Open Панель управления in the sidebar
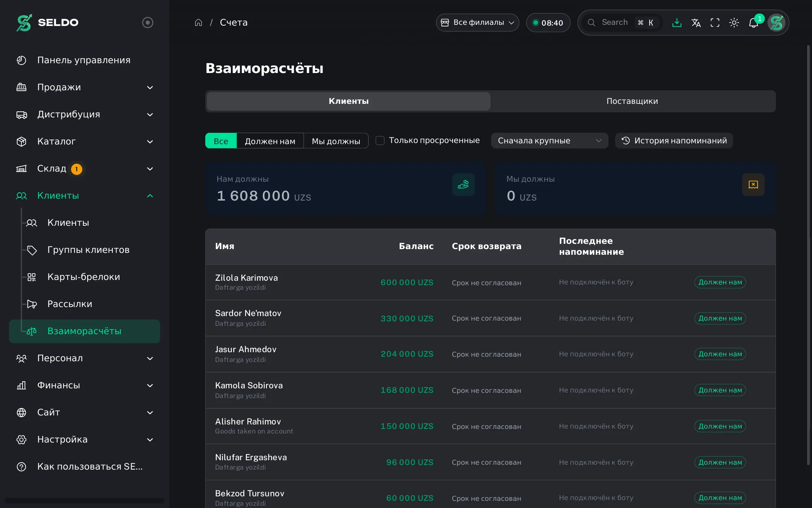Image resolution: width=812 pixels, height=508 pixels. point(85,60)
